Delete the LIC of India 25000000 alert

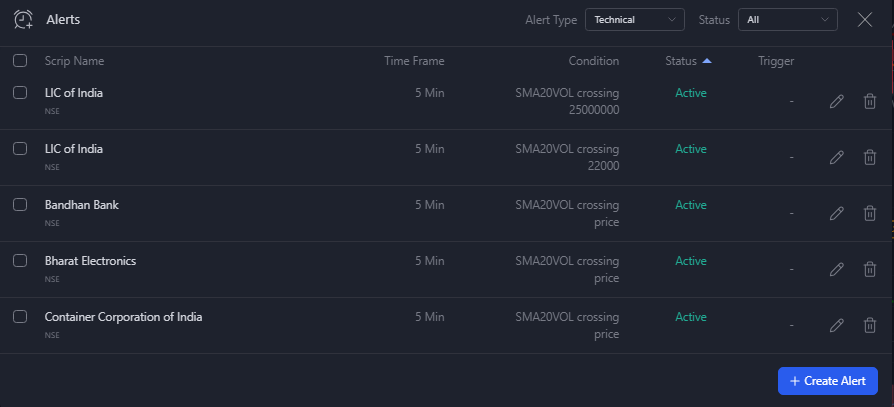point(869,101)
